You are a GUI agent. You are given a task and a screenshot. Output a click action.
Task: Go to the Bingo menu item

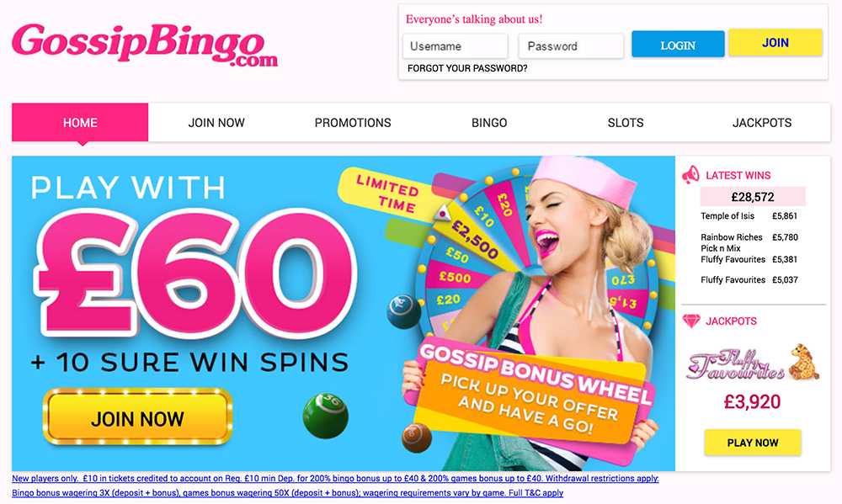click(x=489, y=123)
